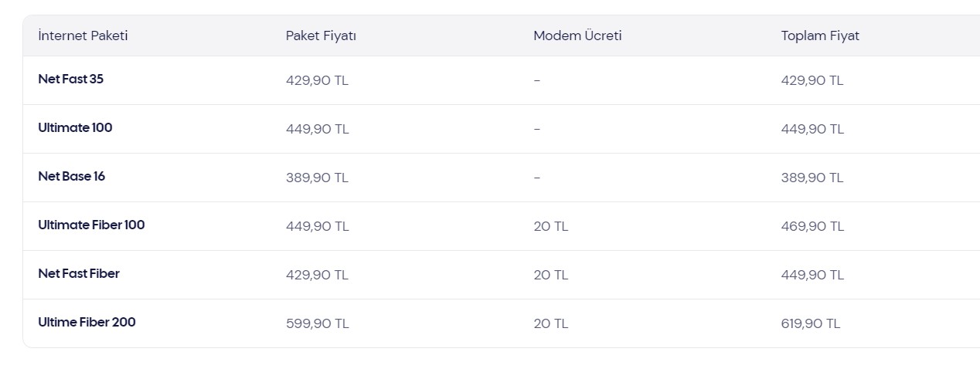The width and height of the screenshot is (980, 379).
Task: Click the Toplam Fiyat column header
Action: 820,36
